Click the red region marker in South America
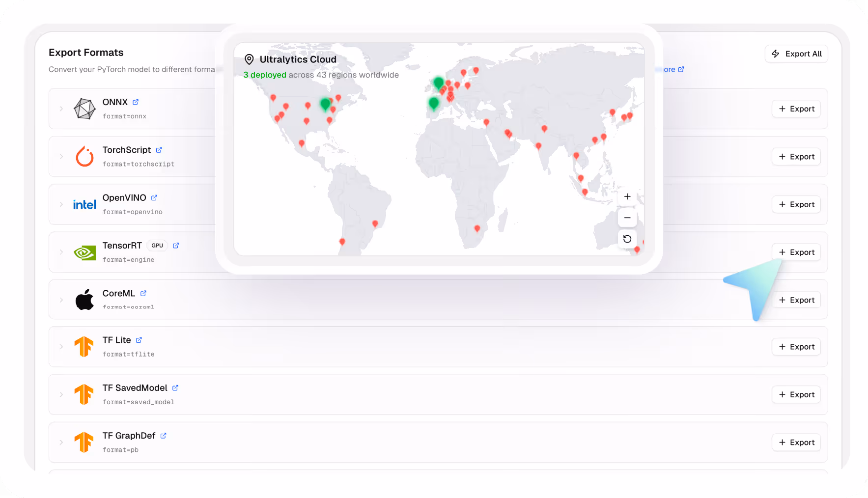Screen dimensions: 868x498 (x=376, y=224)
